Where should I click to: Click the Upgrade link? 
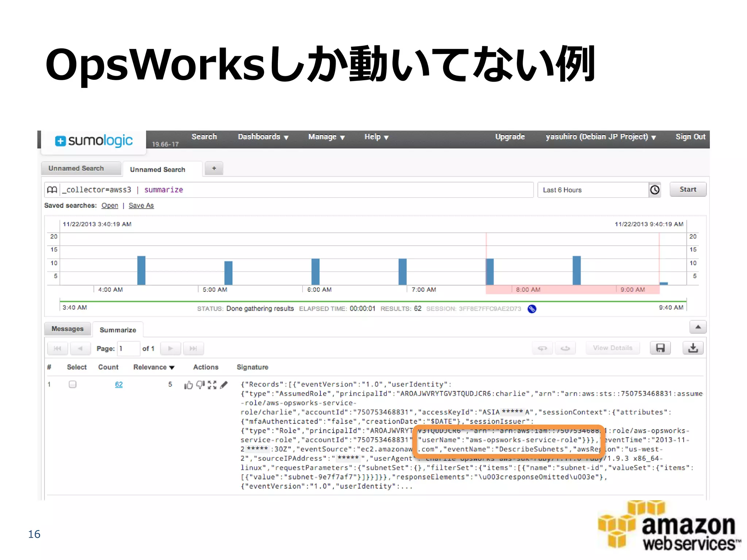(x=510, y=137)
